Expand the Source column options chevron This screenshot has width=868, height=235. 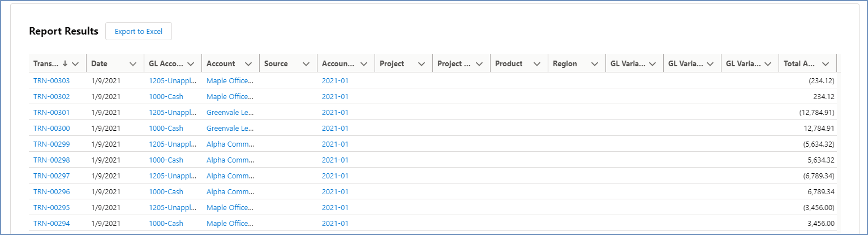[x=306, y=64]
